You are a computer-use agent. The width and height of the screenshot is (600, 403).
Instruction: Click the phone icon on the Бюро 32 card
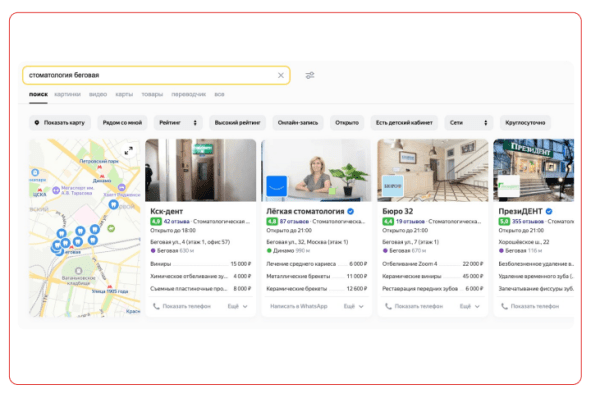(388, 306)
